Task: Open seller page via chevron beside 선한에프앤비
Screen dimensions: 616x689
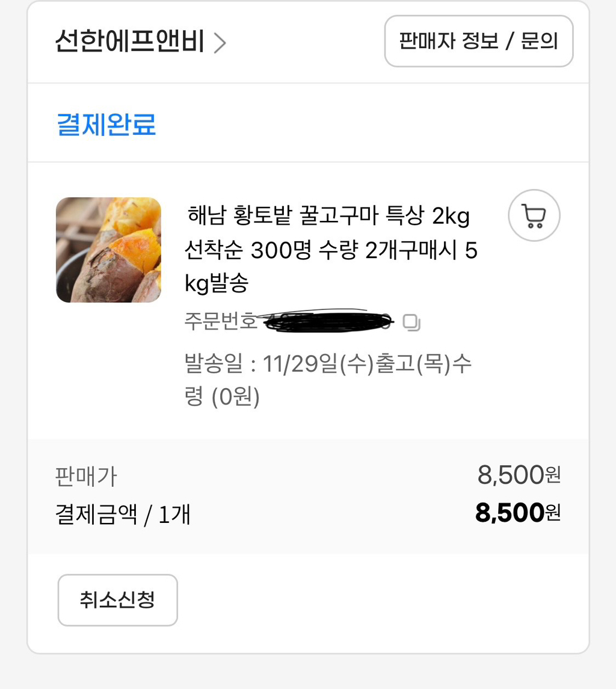Action: [220, 43]
